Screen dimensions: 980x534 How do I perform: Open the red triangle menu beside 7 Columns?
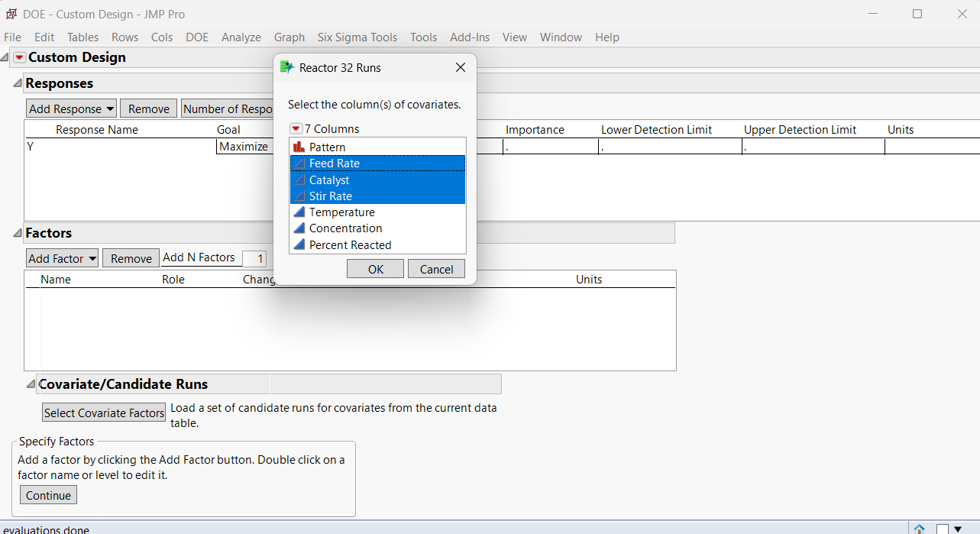tap(295, 128)
